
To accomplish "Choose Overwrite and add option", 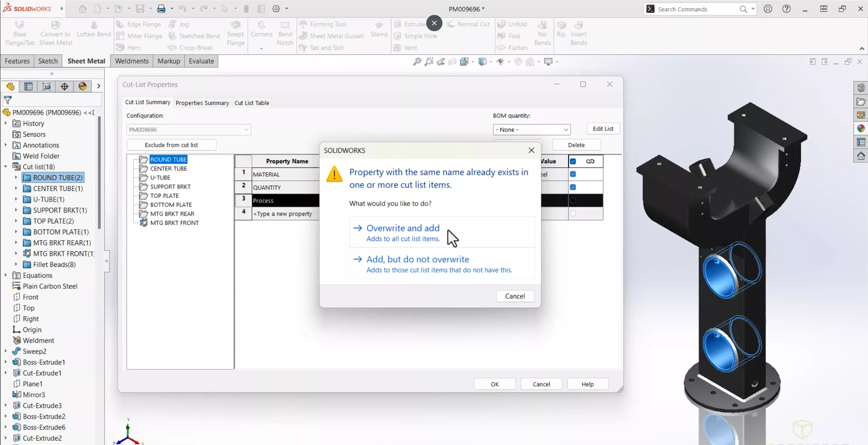I will pos(442,232).
